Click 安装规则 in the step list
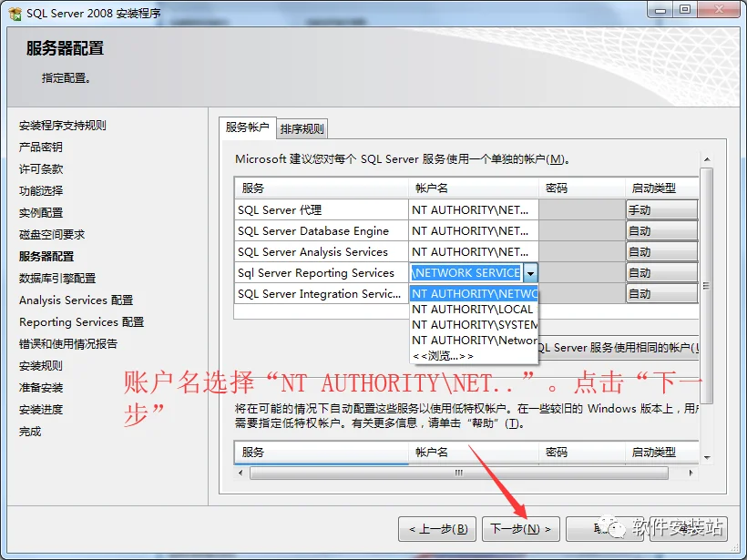This screenshot has width=747, height=560. click(40, 366)
